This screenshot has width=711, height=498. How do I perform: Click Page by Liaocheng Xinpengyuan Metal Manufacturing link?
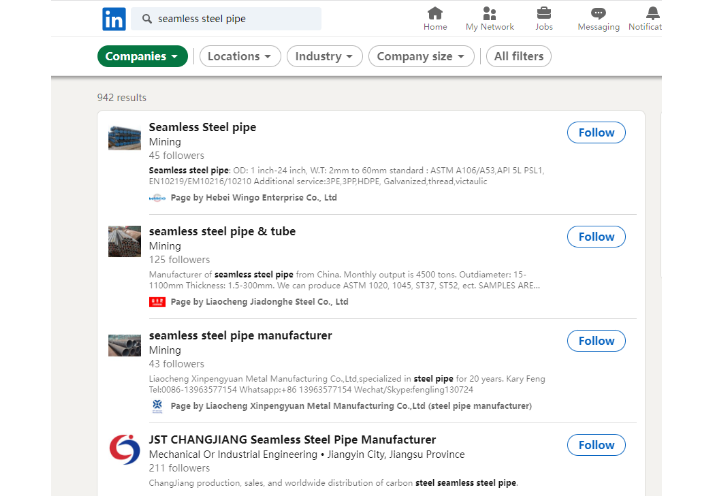pos(351,406)
